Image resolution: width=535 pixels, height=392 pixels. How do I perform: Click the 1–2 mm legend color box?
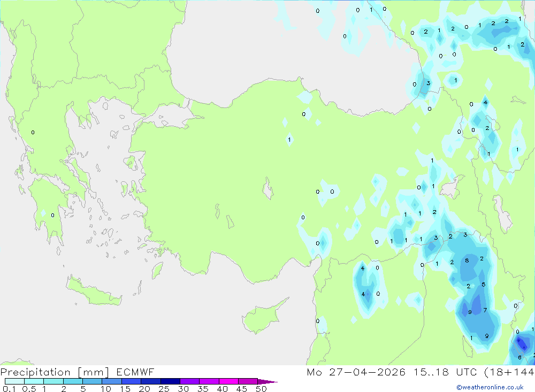53,381
